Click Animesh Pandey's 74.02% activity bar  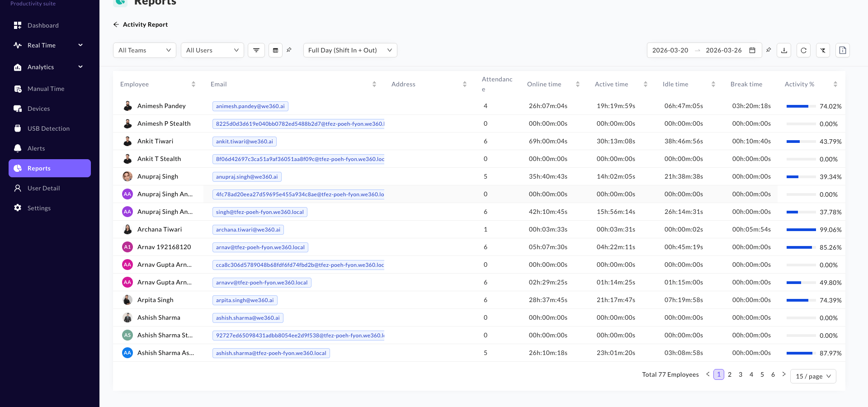[x=801, y=106]
